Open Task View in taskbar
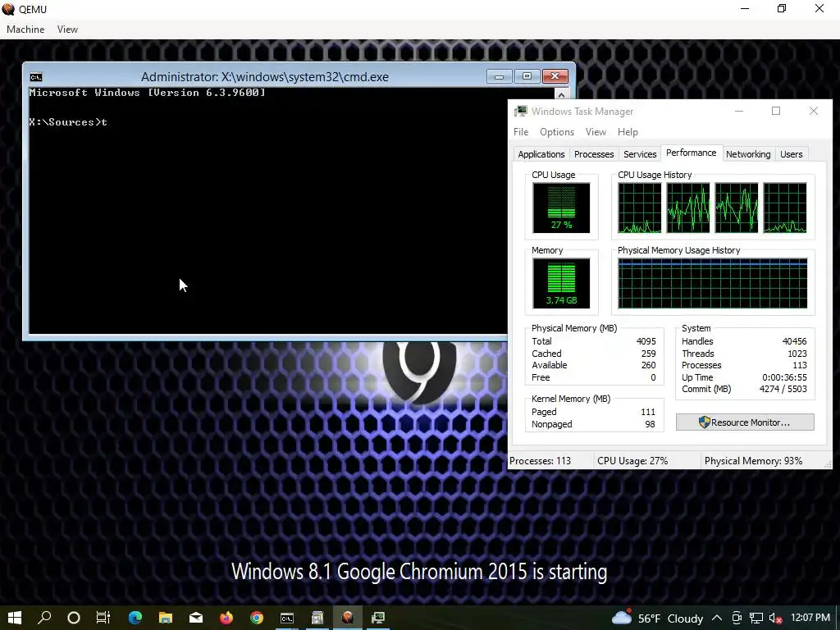840x630 pixels. 103,618
